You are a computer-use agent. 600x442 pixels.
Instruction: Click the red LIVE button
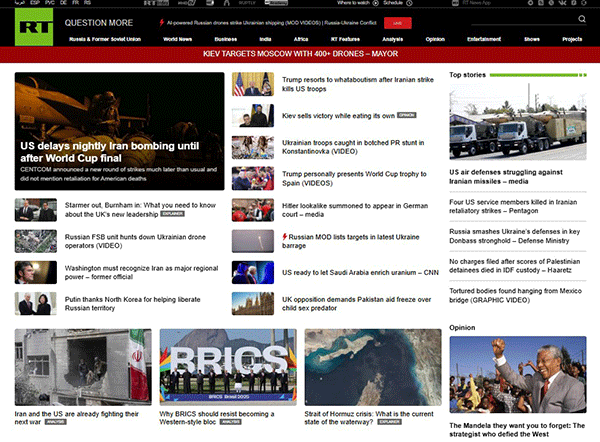point(398,23)
